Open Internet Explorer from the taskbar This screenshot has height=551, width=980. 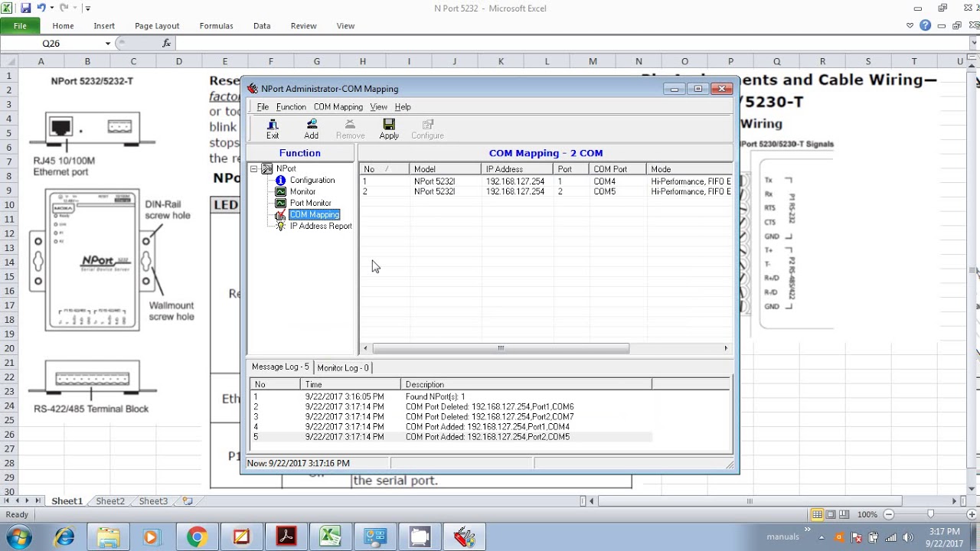(x=64, y=537)
